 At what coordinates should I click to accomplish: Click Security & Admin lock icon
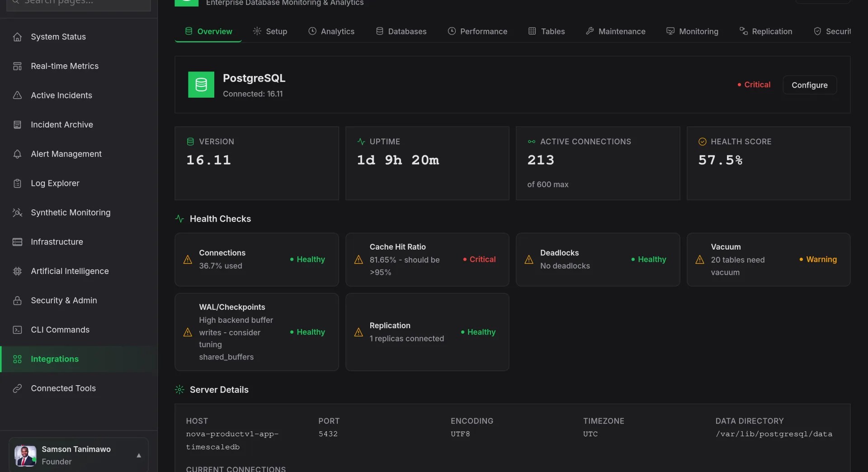[17, 301]
